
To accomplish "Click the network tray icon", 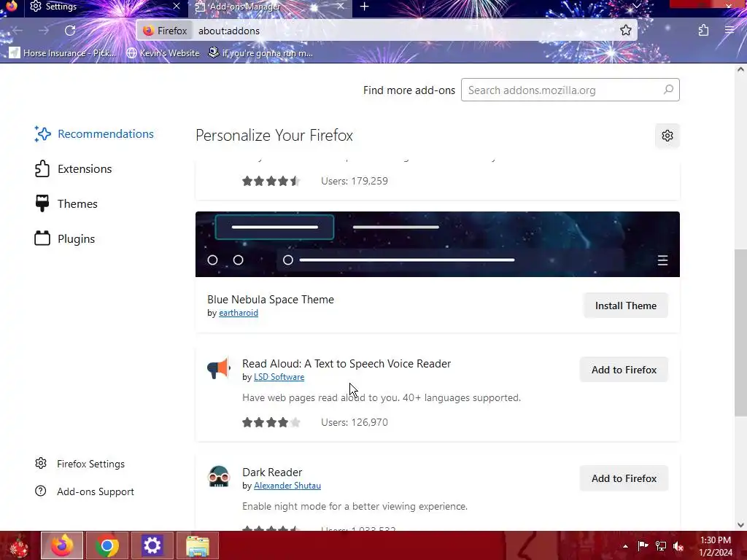I will click(661, 546).
